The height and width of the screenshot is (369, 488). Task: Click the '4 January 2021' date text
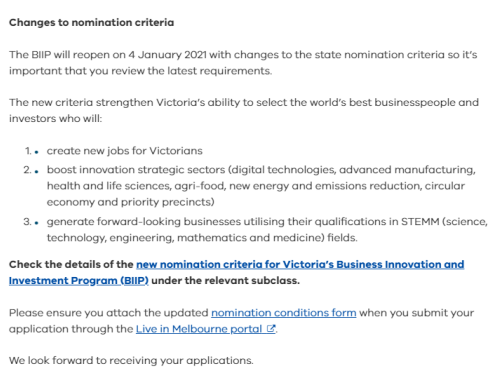point(167,55)
